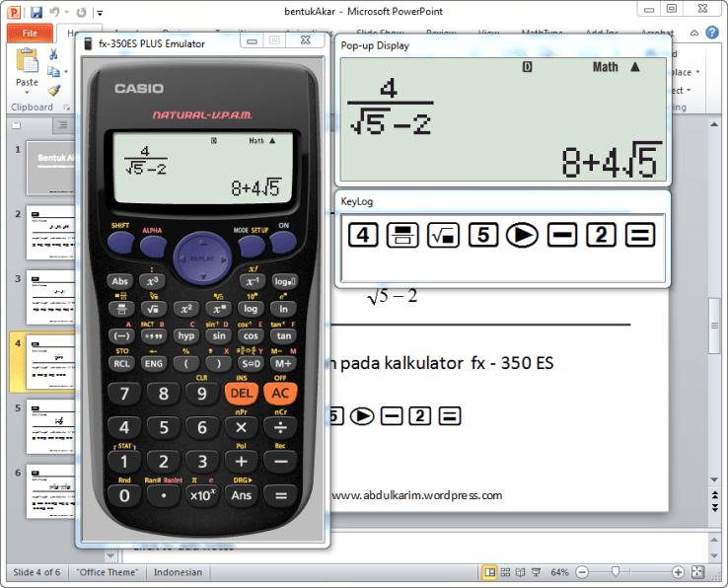Switch to Reading view icon
The height and width of the screenshot is (588, 728).
[521, 572]
